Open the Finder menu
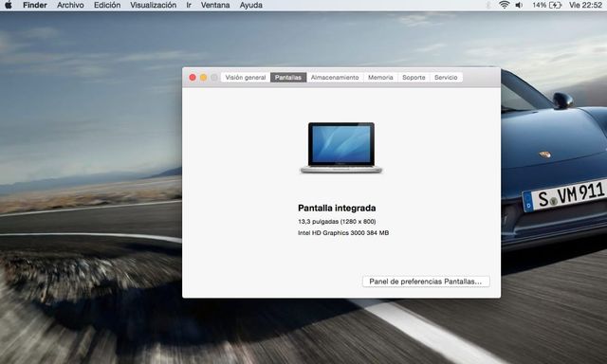 35,5
